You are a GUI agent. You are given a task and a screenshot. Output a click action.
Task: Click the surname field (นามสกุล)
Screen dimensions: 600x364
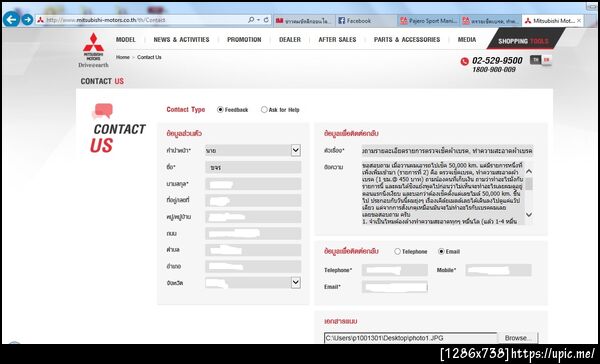[253, 184]
